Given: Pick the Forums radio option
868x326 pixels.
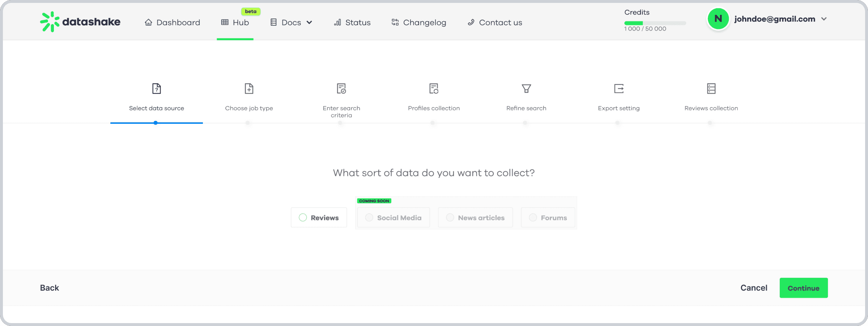Looking at the screenshot, I should coord(533,217).
